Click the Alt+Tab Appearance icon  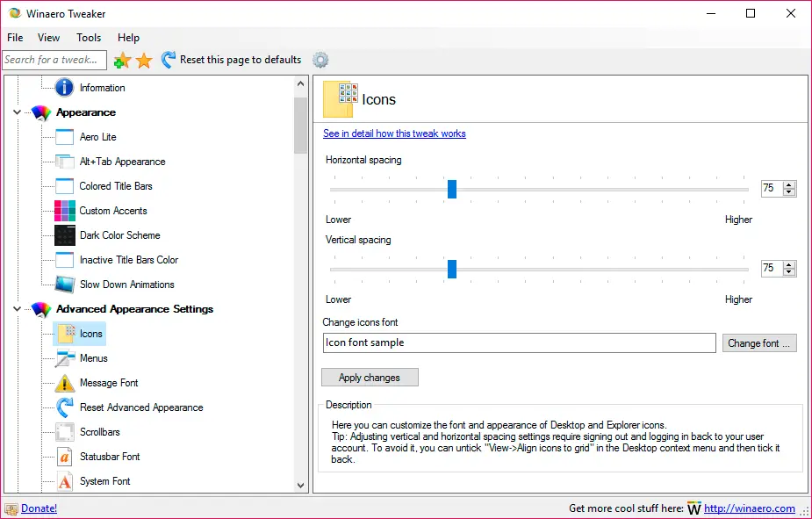tap(64, 162)
